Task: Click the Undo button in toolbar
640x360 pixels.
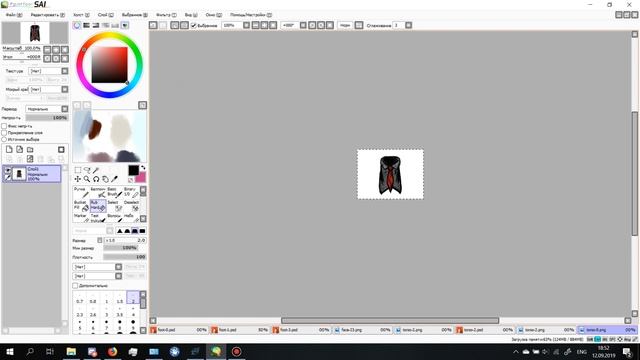Action: click(153, 25)
